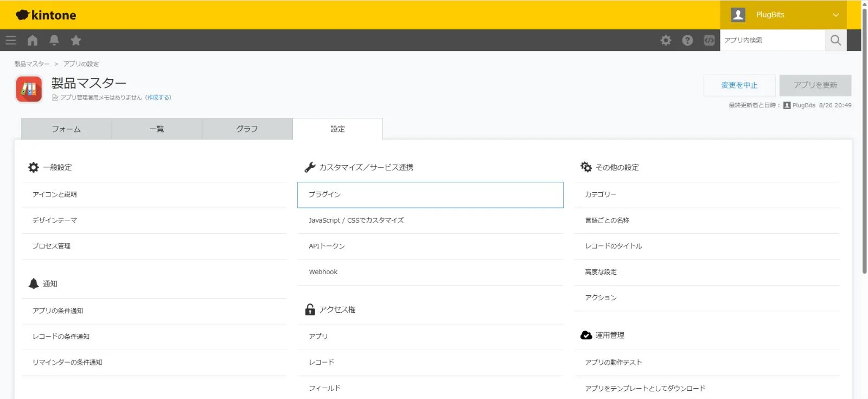Open レコードの条件通知 settings
The image size is (868, 399).
(154, 337)
